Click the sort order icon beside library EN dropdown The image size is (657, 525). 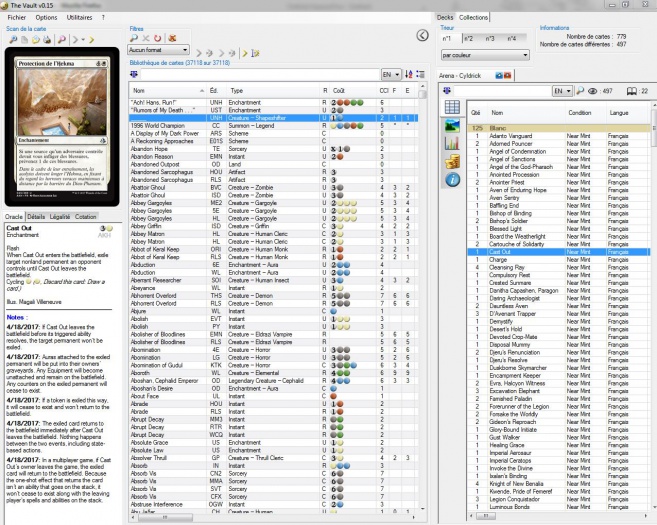[x=409, y=75]
